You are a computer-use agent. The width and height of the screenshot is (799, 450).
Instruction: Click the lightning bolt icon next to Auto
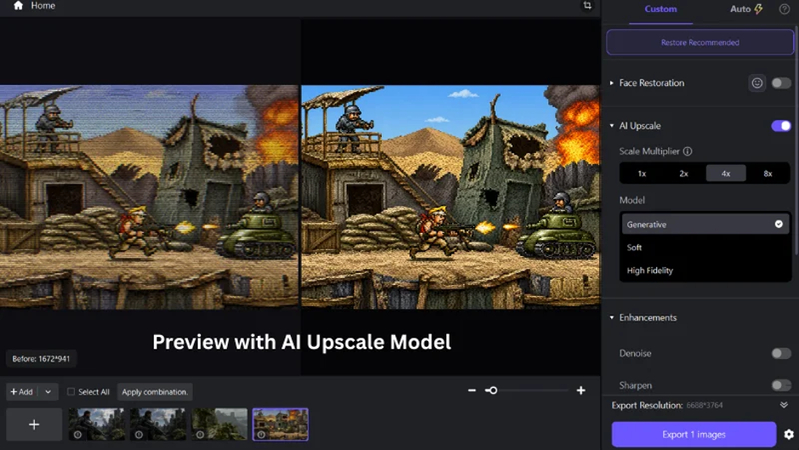(x=758, y=9)
